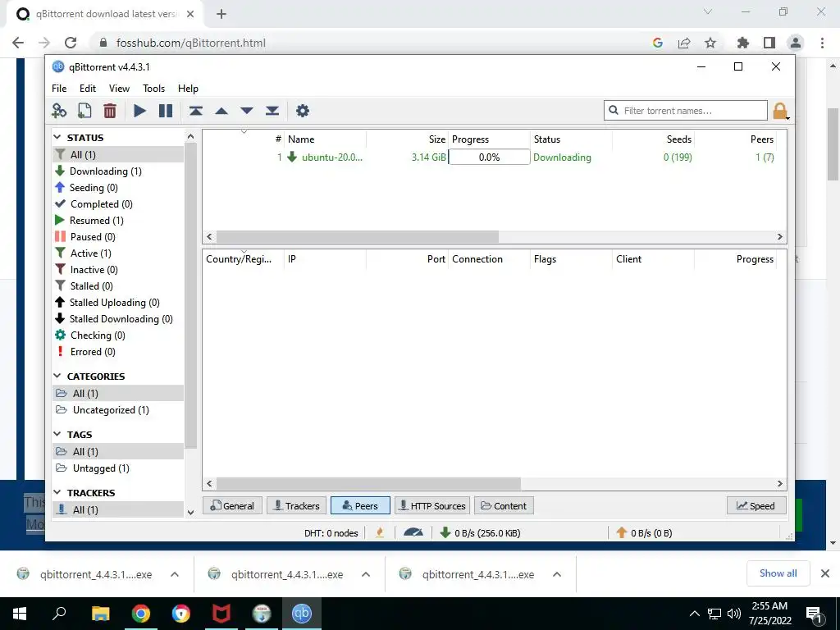
Task: Open the View menu
Action: pos(119,89)
